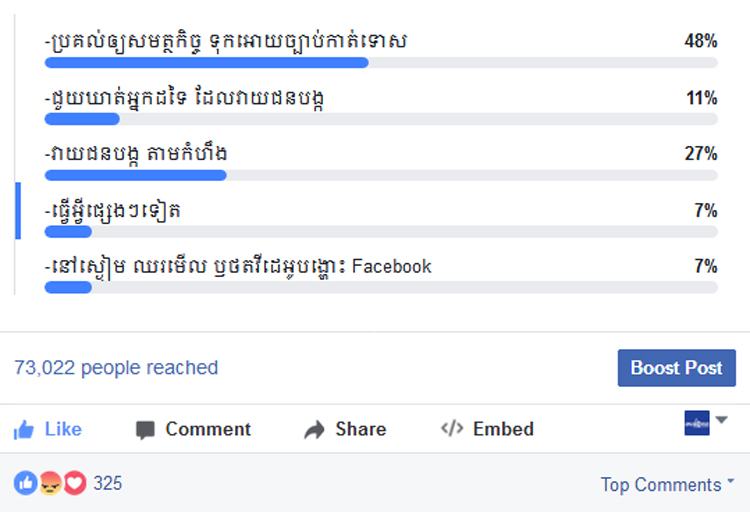Choose the poll option showing 27%
This screenshot has width=750, height=512.
point(137,154)
